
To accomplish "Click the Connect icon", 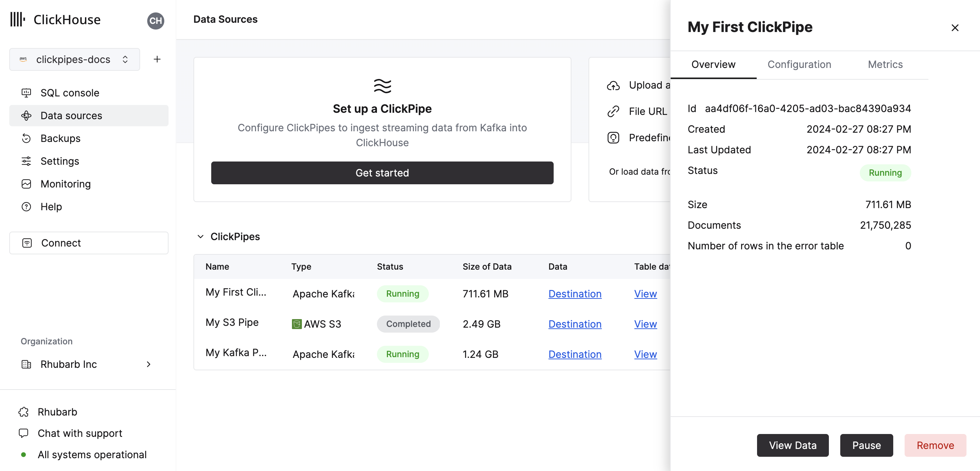I will coord(27,243).
